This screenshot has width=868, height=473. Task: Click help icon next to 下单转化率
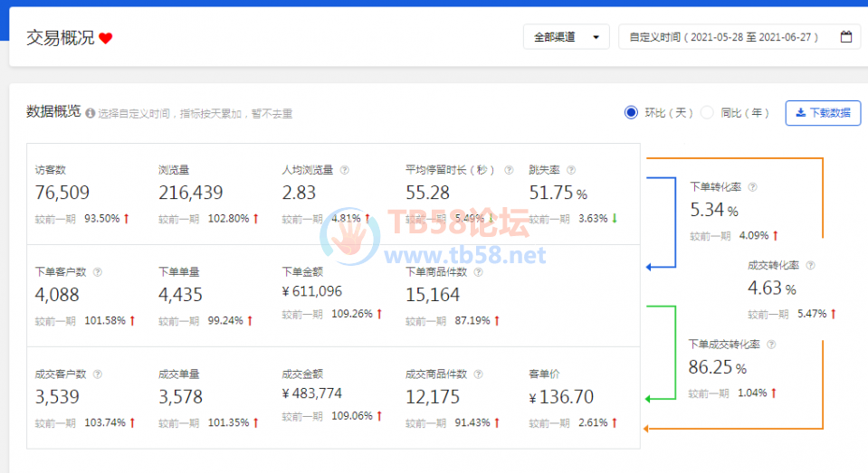(753, 186)
